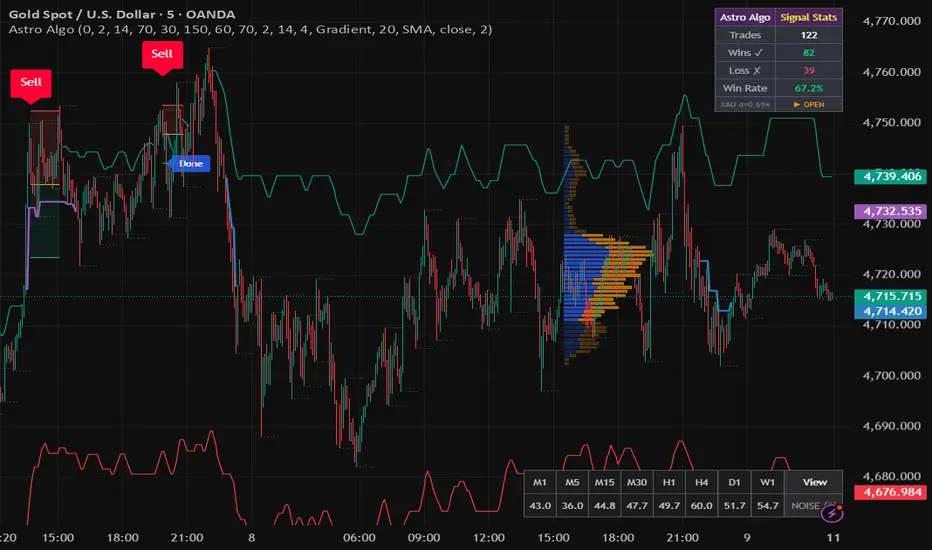Click the orange OPEN status cell
The height and width of the screenshot is (550, 932).
[808, 104]
